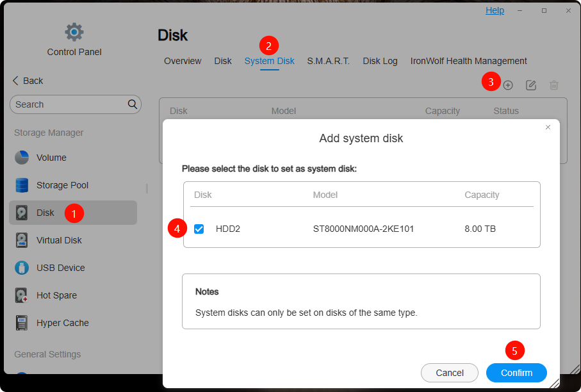Screen dimensions: 581x392
Task: Click the Control Panel gear icon
Action: (x=74, y=32)
